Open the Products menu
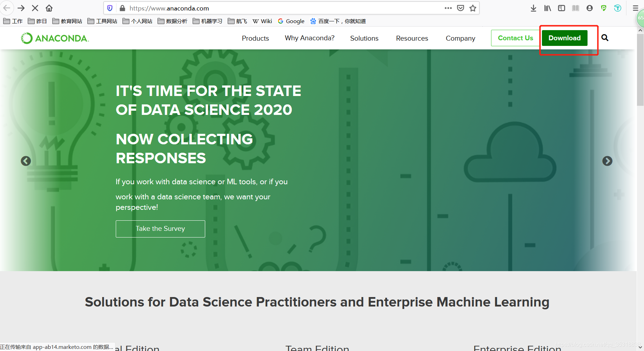644x351 pixels. tap(255, 38)
